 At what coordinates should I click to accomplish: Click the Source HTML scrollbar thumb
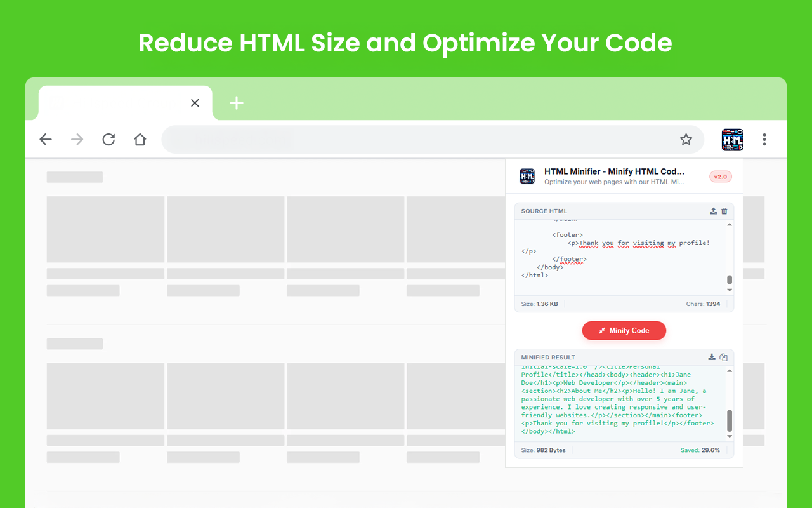click(x=730, y=279)
